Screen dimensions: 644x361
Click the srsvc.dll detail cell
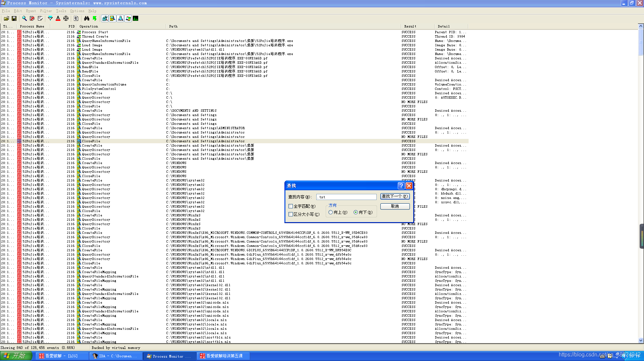[451, 202]
